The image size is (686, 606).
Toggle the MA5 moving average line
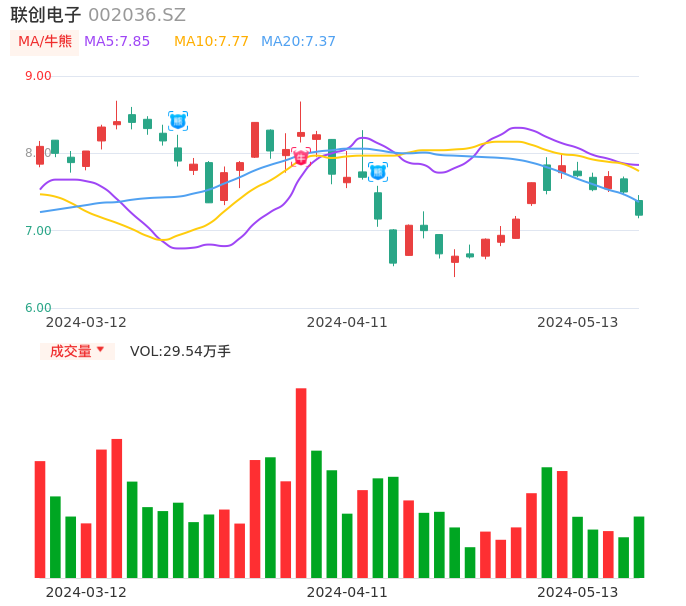click(x=117, y=42)
